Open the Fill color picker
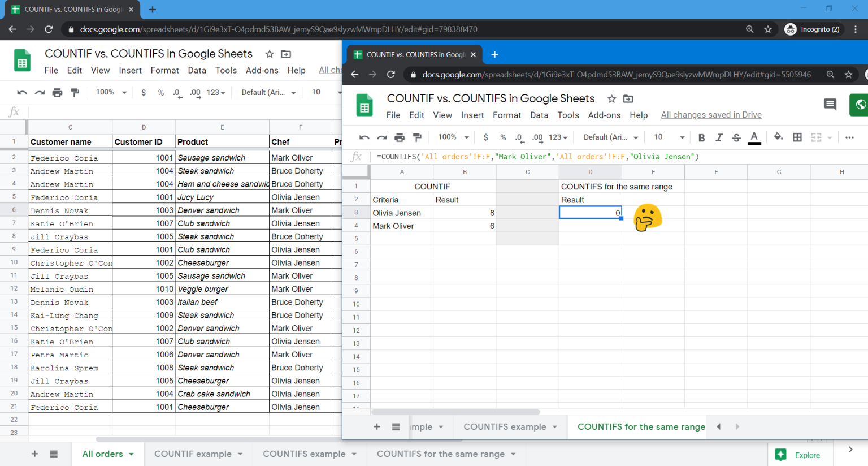Viewport: 868px width, 466px height. click(778, 137)
